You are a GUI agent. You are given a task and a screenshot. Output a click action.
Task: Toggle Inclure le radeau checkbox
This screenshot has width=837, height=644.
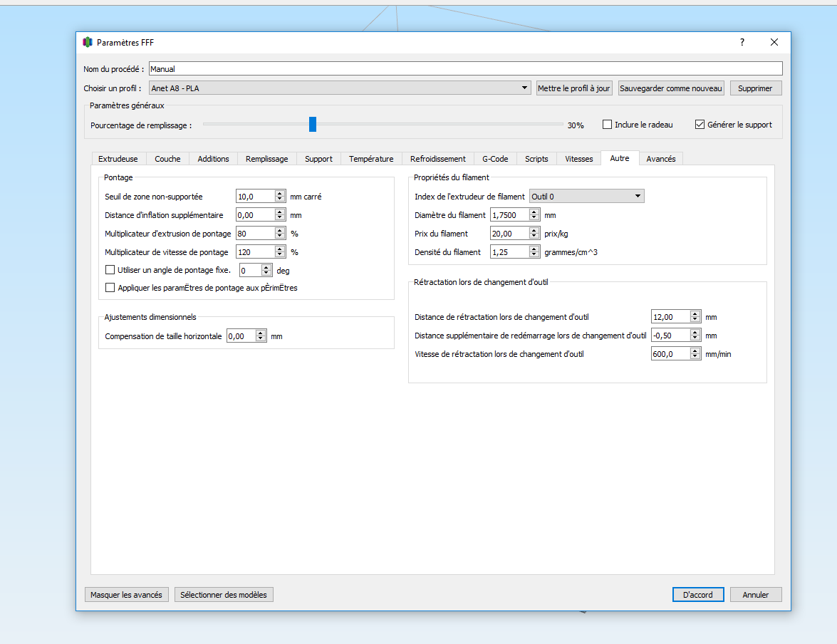[x=607, y=125]
